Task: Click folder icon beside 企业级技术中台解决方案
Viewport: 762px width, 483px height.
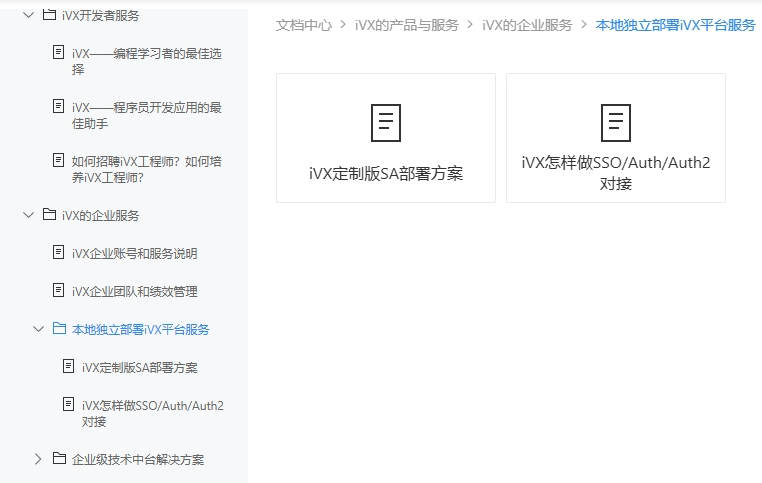Action: coord(59,458)
